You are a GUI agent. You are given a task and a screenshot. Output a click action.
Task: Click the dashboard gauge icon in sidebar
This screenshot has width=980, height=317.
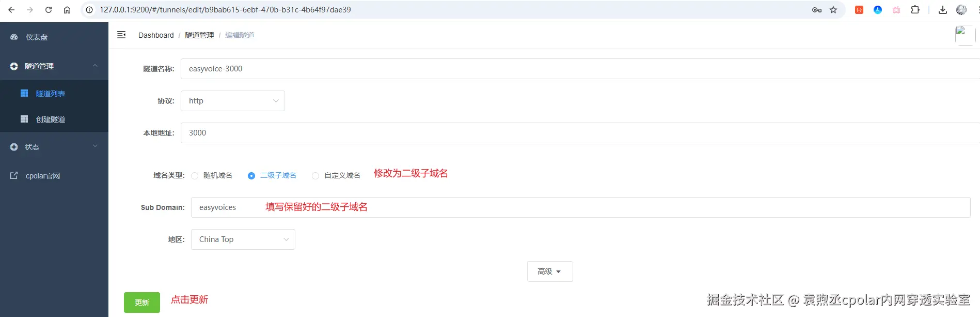coord(14,37)
